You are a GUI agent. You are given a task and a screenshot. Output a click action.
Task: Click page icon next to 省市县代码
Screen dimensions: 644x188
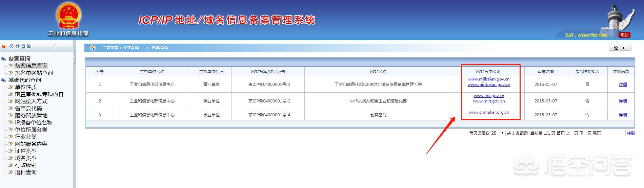pyautogui.click(x=10, y=108)
